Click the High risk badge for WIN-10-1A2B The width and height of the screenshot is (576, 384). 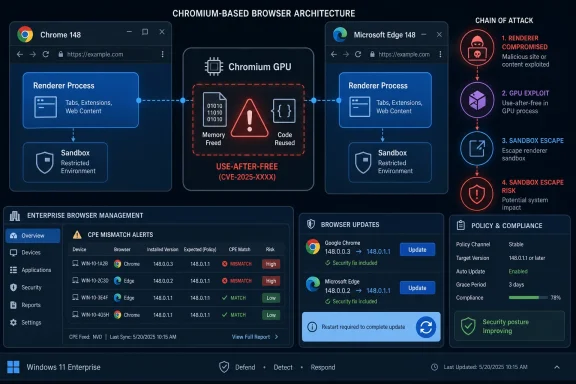click(x=271, y=264)
